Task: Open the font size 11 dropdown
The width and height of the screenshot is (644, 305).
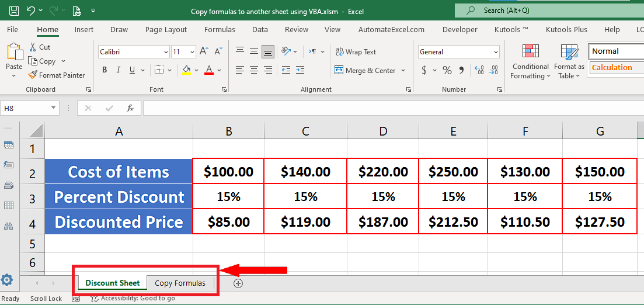Action: [x=193, y=52]
